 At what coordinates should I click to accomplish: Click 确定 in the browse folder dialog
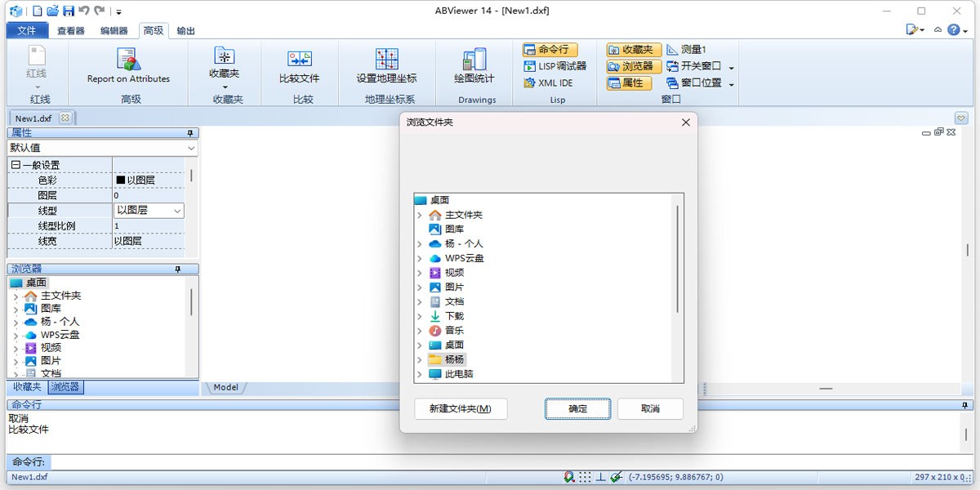point(577,409)
